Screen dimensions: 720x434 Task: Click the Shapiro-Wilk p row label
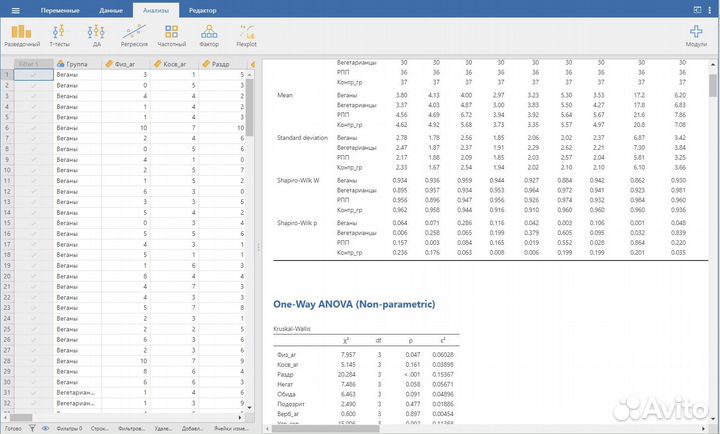click(x=297, y=223)
